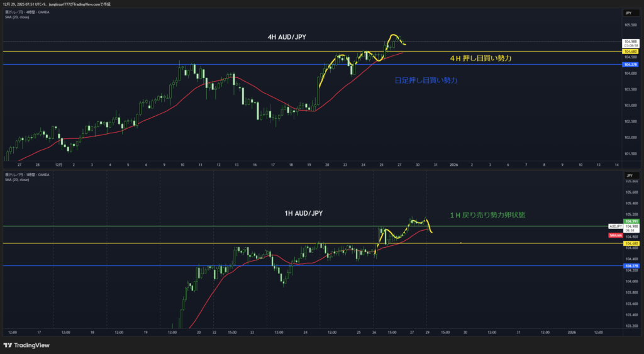Click the SMA (20, close) legend on 4H chart
The height and width of the screenshot is (354, 644).
click(x=17, y=17)
